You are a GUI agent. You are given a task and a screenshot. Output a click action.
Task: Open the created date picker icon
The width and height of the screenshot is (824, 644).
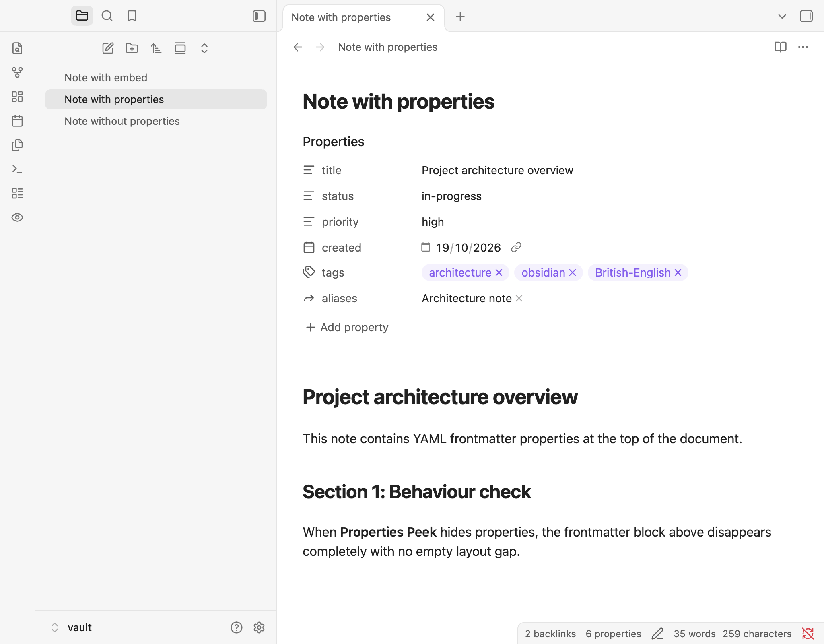coord(426,247)
